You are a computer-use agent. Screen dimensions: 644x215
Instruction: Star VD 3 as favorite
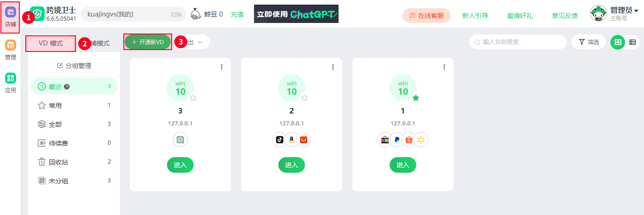tap(193, 97)
